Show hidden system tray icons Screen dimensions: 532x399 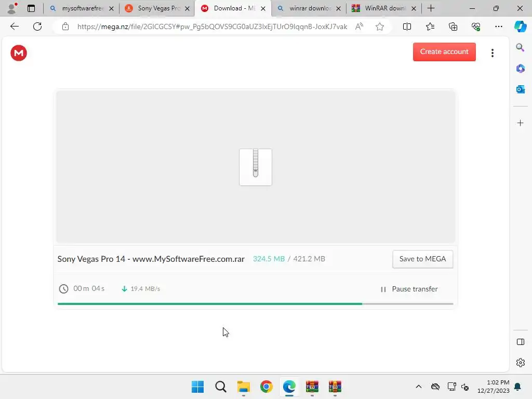419,387
